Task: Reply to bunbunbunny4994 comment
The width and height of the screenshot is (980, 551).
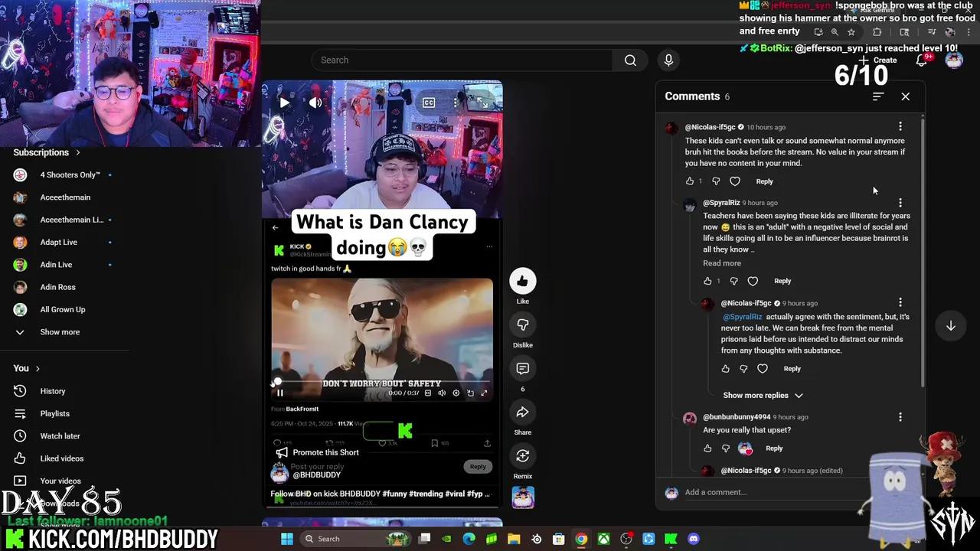Action: tap(774, 448)
